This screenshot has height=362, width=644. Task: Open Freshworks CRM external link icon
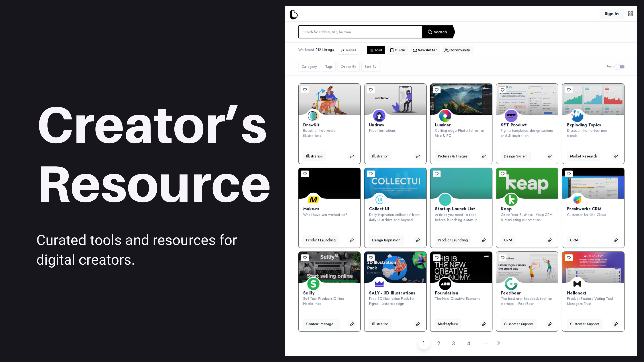(616, 240)
